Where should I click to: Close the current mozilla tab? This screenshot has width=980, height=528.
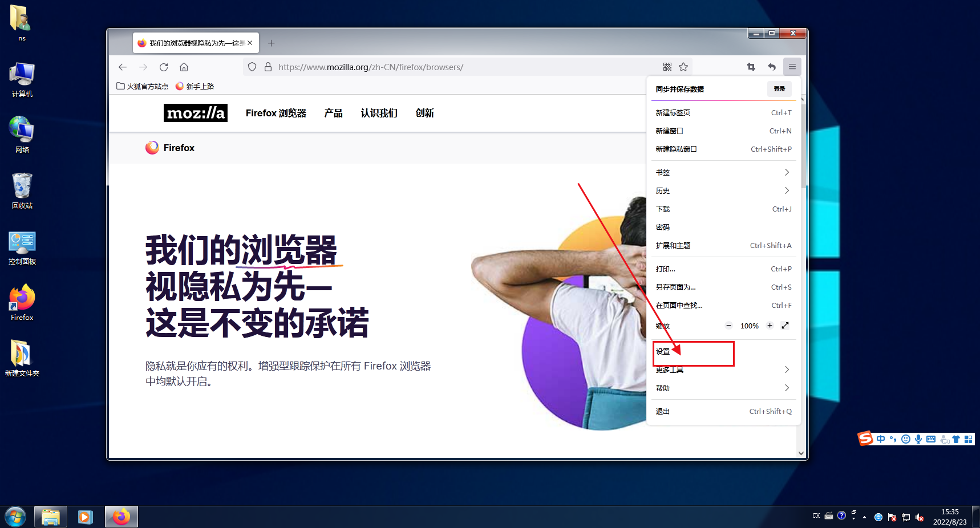tap(250, 43)
